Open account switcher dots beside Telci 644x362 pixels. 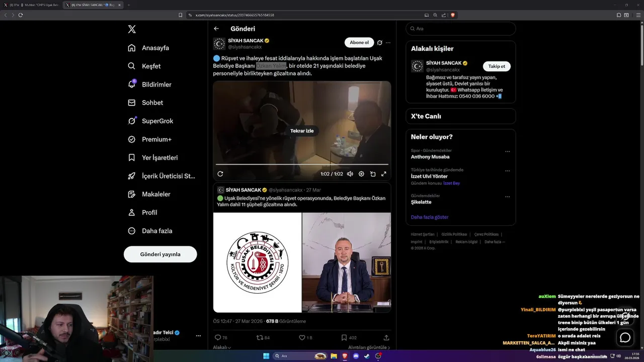pos(198,336)
